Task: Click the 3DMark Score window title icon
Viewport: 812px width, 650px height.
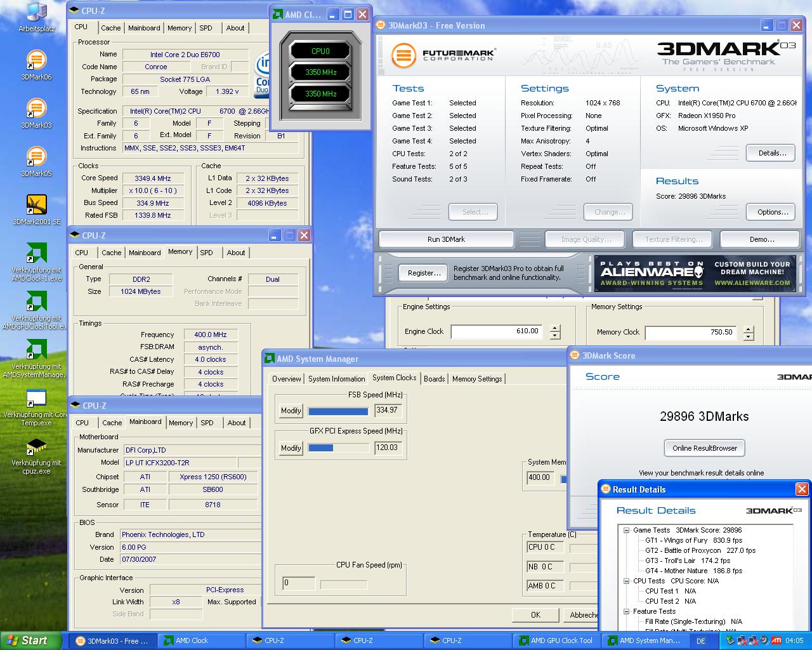Action: (x=574, y=355)
